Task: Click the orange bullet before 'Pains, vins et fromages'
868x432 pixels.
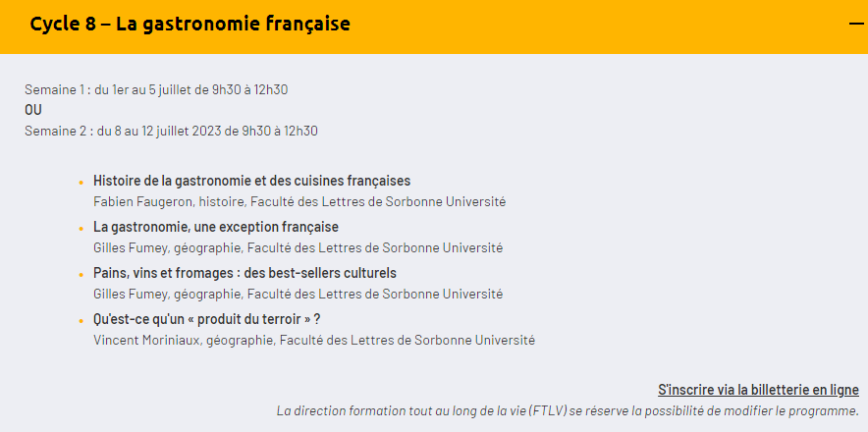Action: [81, 274]
